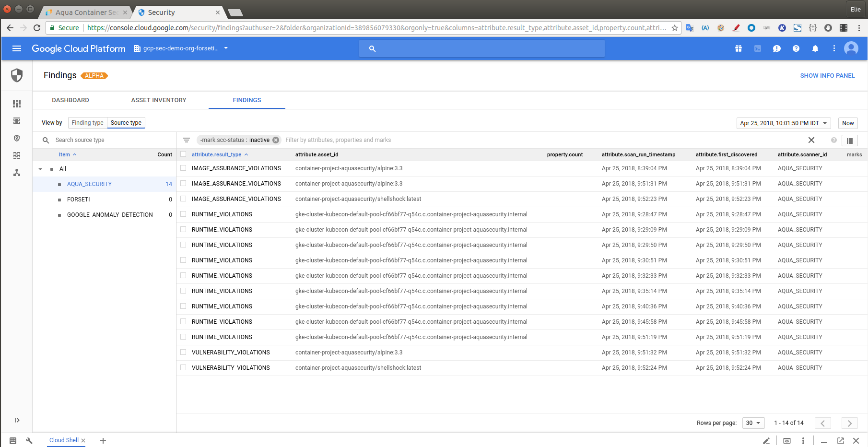This screenshot has width=868, height=447.
Task: Open the column display options icon
Action: coord(849,141)
